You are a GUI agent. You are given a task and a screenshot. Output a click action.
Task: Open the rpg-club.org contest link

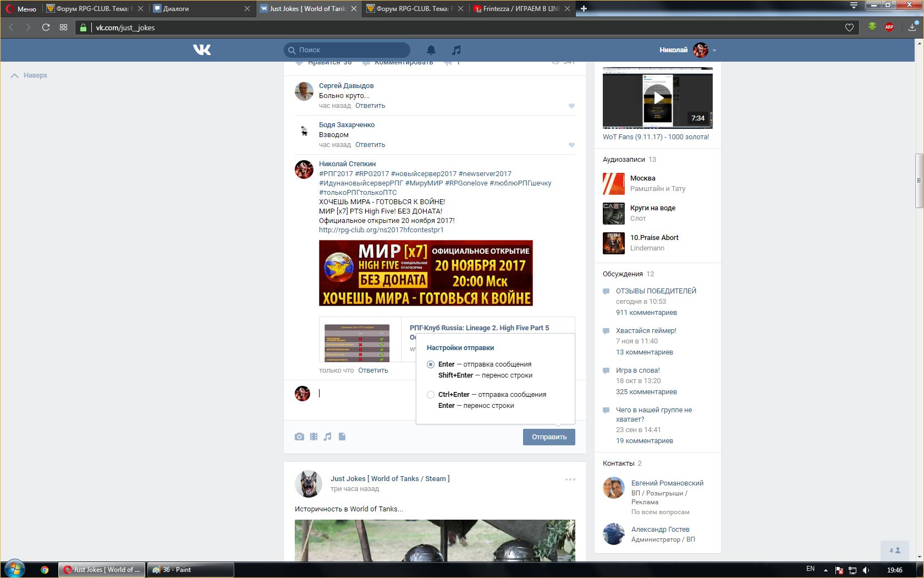coord(381,230)
